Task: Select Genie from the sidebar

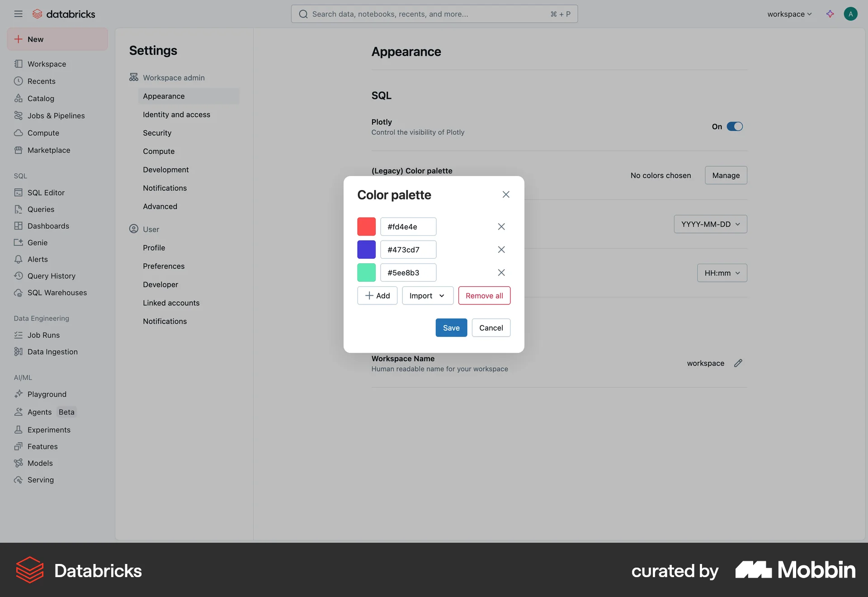Action: [37, 242]
